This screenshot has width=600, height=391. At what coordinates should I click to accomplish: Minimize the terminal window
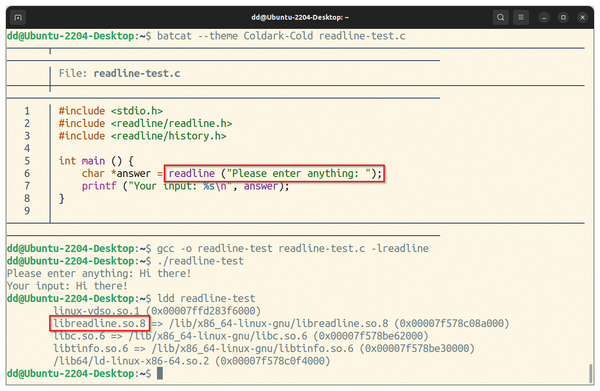pyautogui.click(x=544, y=18)
